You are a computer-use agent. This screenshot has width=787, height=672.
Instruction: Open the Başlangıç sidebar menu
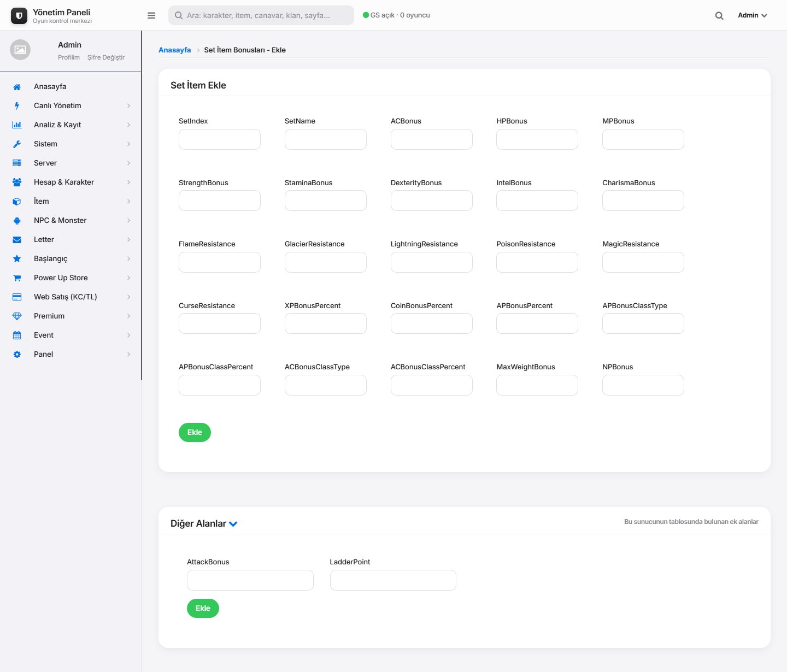click(71, 259)
